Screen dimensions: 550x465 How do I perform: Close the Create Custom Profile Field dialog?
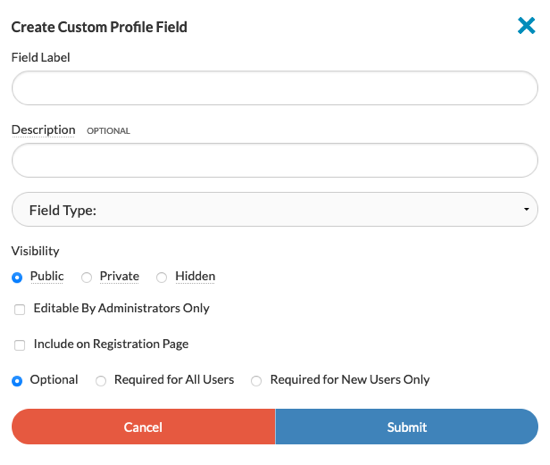[526, 26]
